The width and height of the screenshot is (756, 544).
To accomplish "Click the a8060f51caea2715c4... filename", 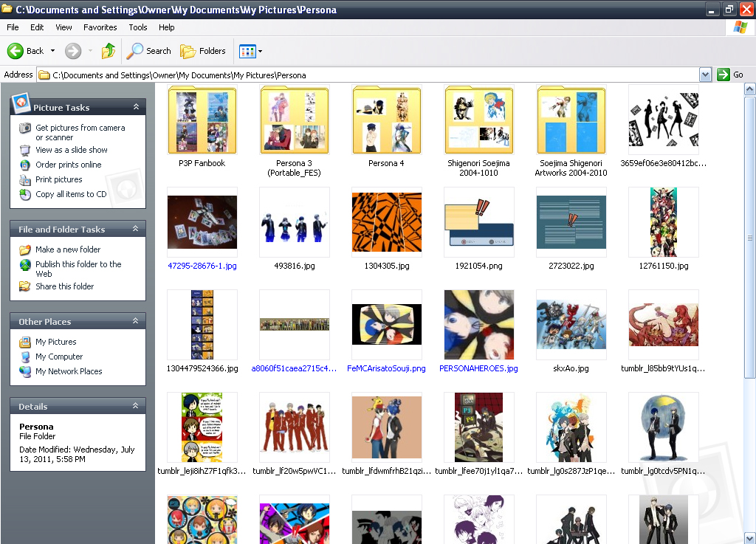I will [x=294, y=368].
